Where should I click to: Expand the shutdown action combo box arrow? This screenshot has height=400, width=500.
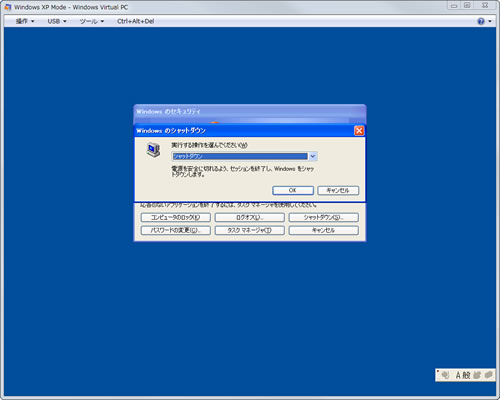click(312, 156)
